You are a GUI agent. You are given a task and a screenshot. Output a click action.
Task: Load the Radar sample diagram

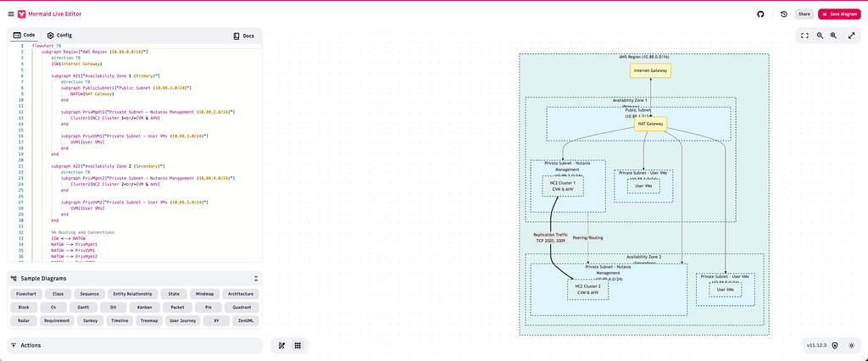click(x=24, y=320)
